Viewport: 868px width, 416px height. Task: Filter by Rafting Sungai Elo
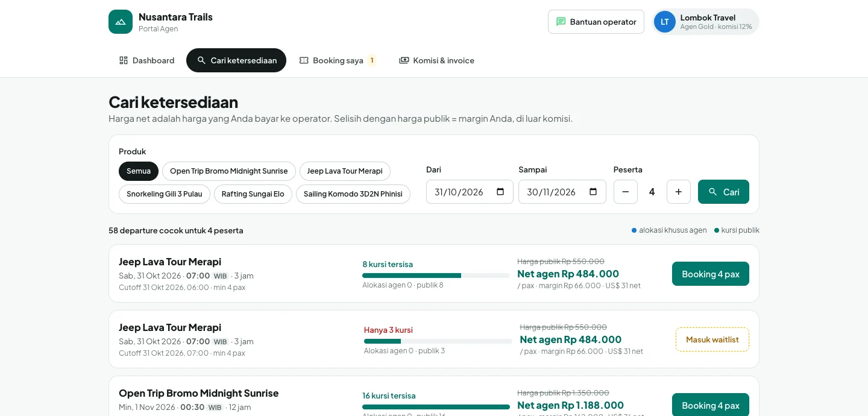click(x=253, y=194)
